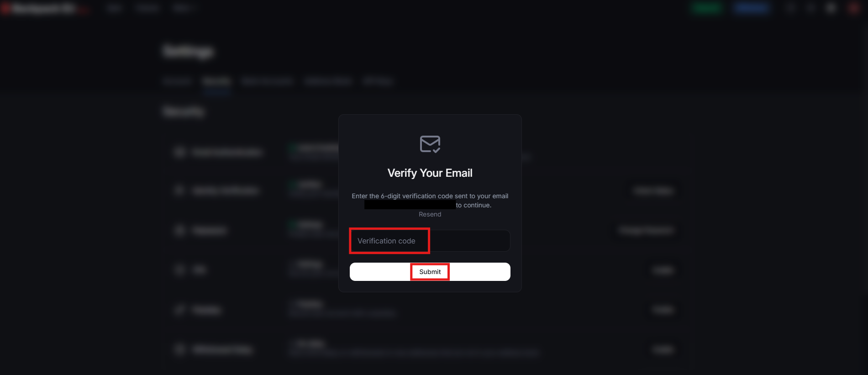The width and height of the screenshot is (868, 375).
Task: Click the red logo in top navigation
Action: [6, 8]
